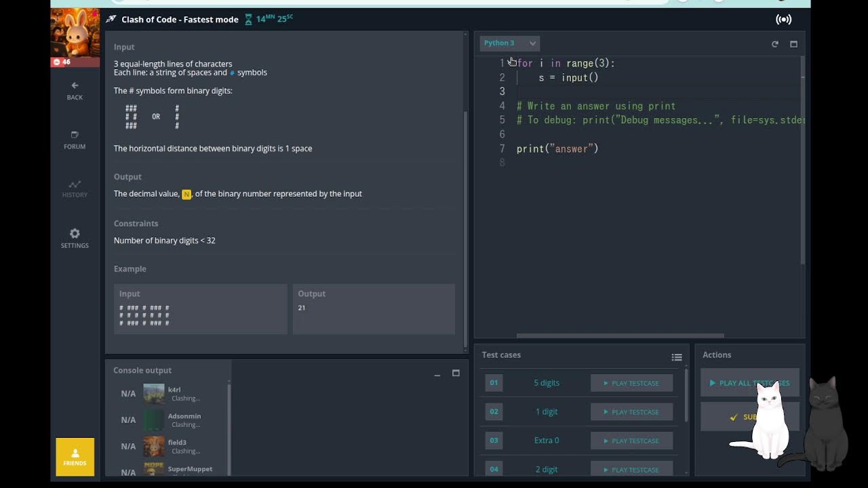Click the horizontal scrollbar of code editor
The image size is (868, 488).
click(x=620, y=335)
